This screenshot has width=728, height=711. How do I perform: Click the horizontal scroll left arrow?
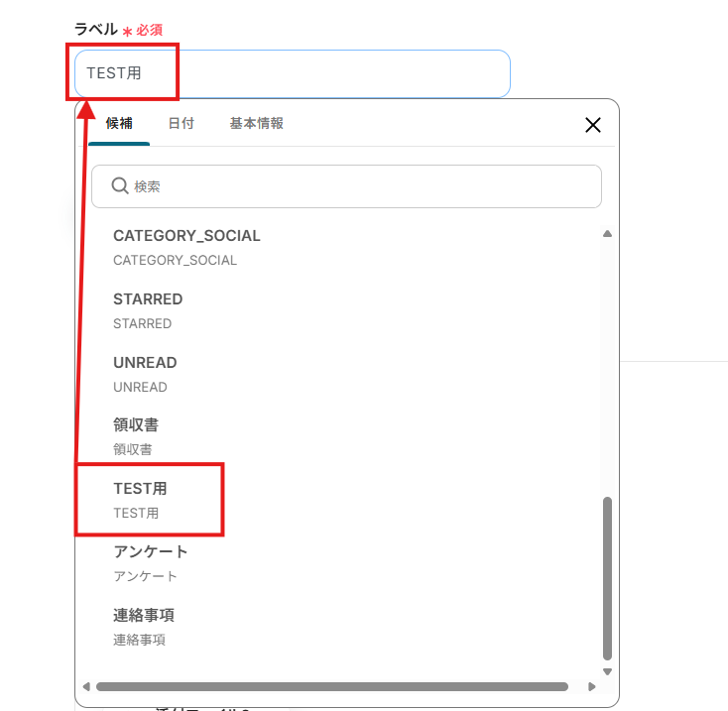point(86,686)
